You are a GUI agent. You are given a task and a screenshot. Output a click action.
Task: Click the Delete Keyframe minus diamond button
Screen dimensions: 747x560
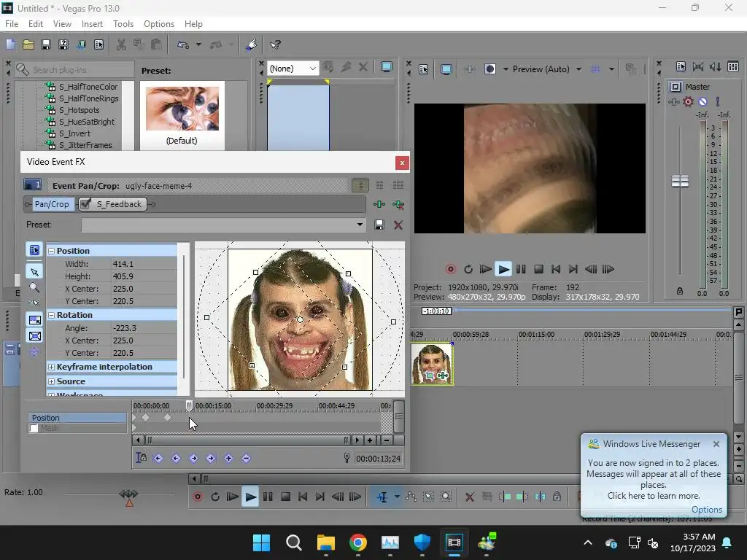[246, 458]
